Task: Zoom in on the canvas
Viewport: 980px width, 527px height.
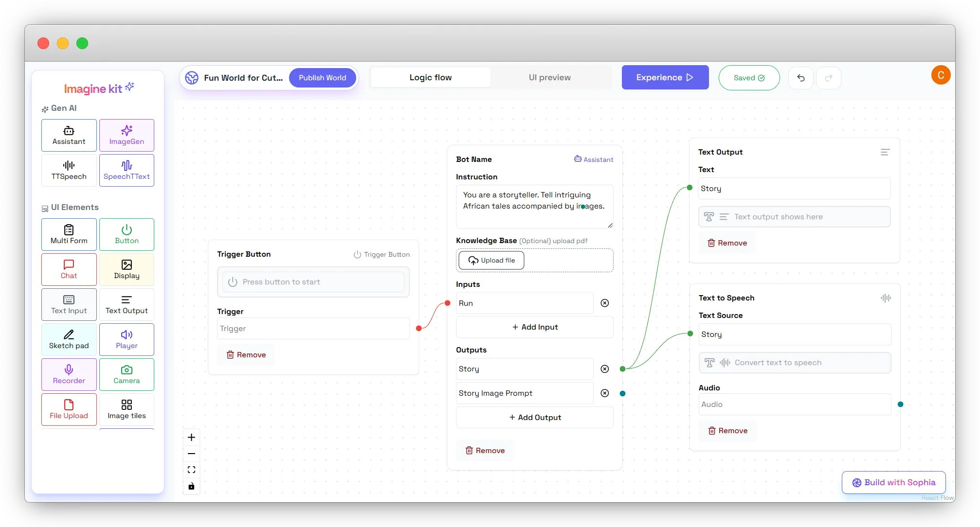Action: pyautogui.click(x=191, y=438)
